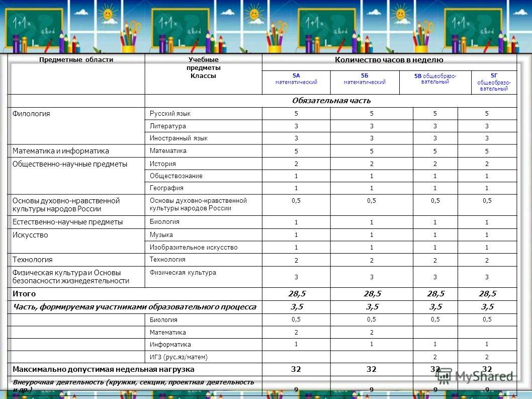Select the Информатика hours value for 5Б
Screen dimensions: 532x399
tap(372, 344)
